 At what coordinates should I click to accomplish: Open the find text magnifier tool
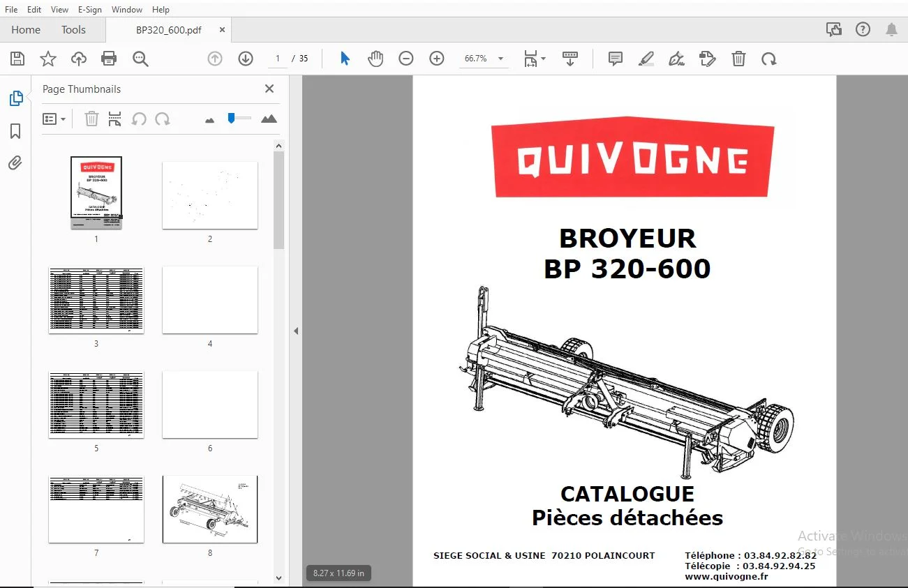(140, 59)
